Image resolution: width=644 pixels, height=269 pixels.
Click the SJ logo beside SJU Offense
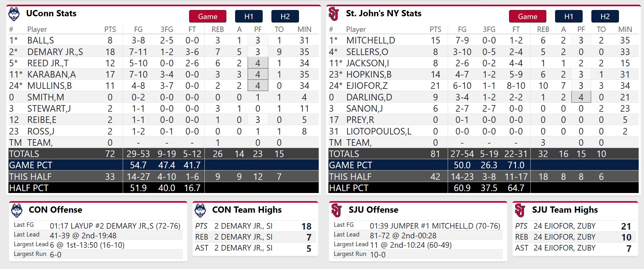tap(336, 210)
